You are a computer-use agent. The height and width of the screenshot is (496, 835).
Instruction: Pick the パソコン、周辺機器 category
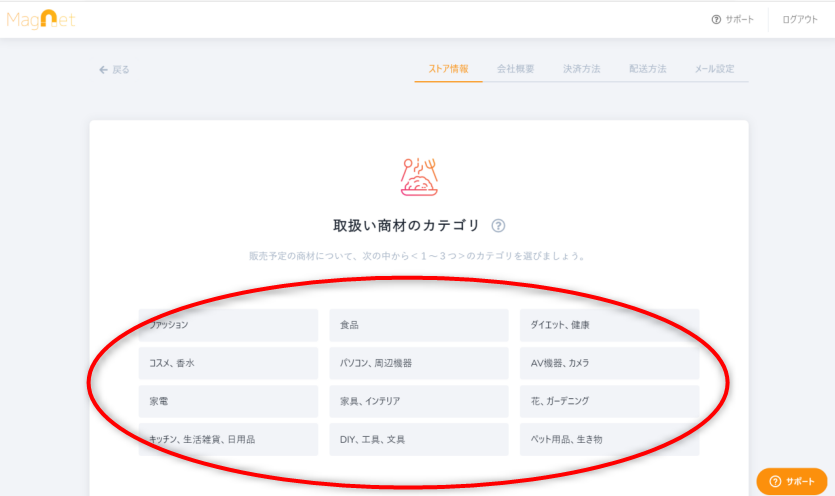(419, 363)
